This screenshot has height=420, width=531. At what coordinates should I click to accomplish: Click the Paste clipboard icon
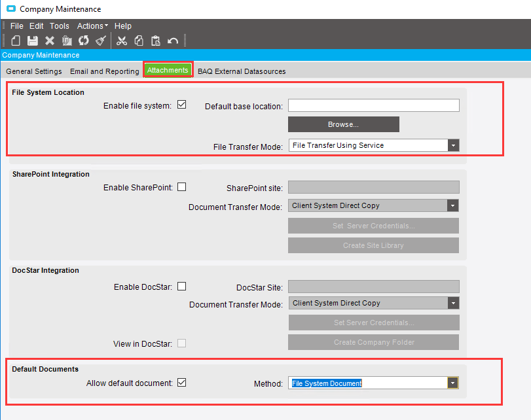(x=156, y=41)
